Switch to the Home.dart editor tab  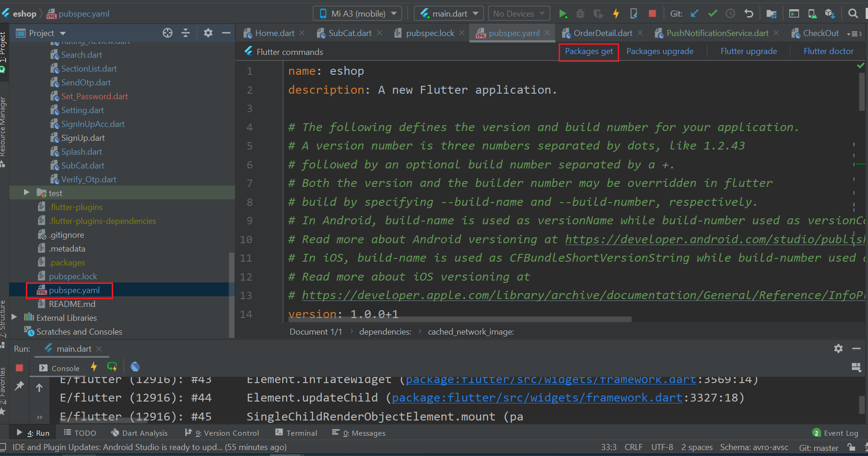(x=274, y=33)
